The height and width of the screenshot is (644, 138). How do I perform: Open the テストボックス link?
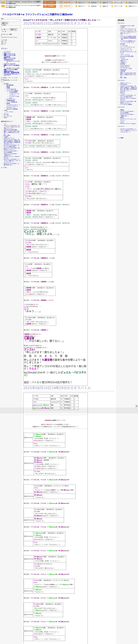point(8,116)
